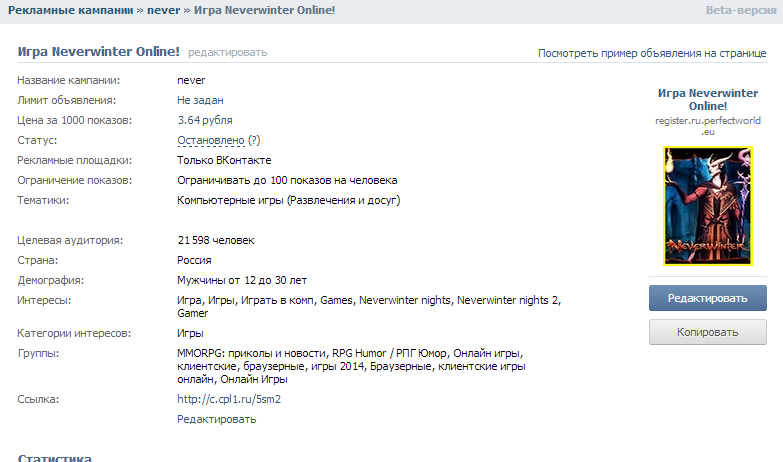The width and height of the screenshot is (783, 462).
Task: Click the (?) status help icon
Action: [x=254, y=140]
